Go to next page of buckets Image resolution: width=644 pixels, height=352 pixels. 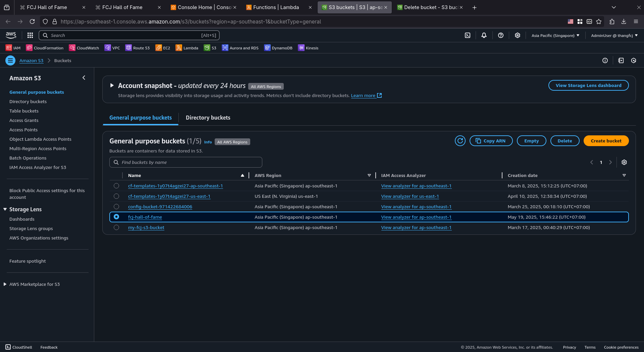tap(610, 162)
